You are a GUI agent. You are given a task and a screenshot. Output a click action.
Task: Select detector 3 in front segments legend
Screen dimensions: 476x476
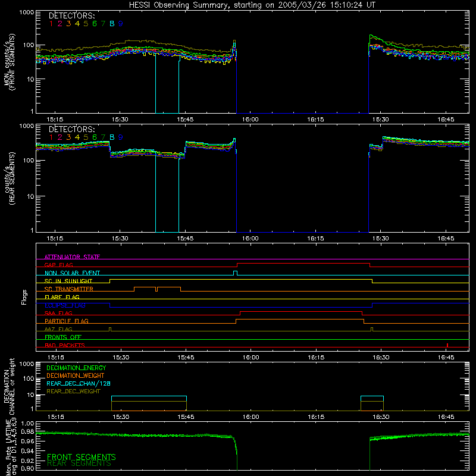(x=68, y=24)
